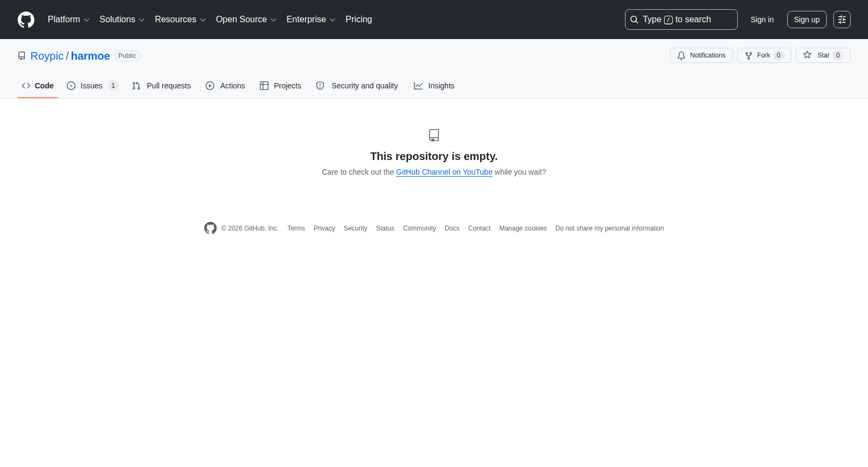Click the GitHub logo in header
Image resolution: width=868 pixels, height=467 pixels.
26,20
